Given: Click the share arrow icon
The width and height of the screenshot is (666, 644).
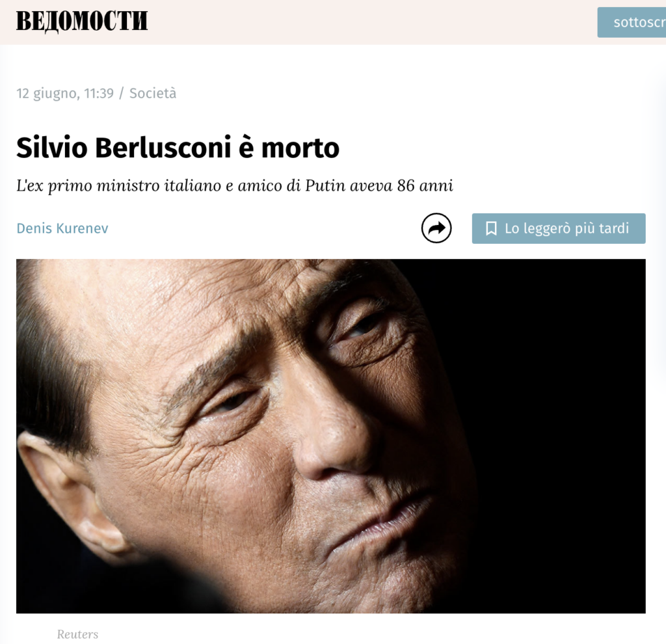Looking at the screenshot, I should pos(436,228).
